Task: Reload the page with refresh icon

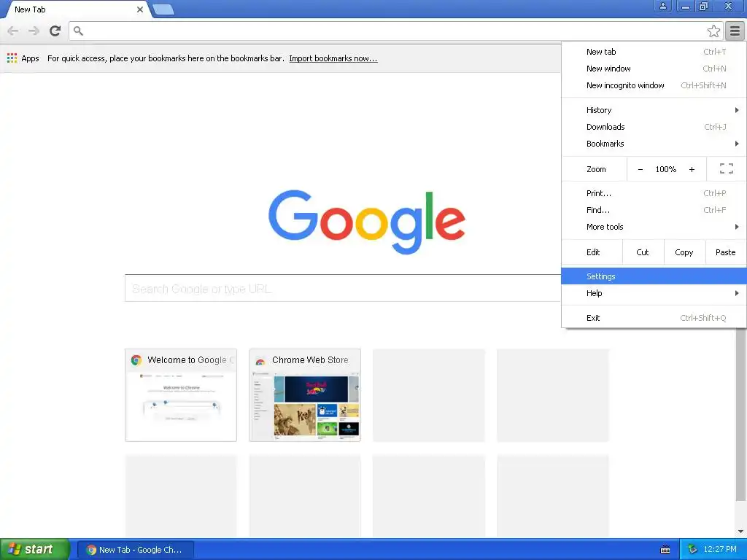Action: tap(55, 31)
